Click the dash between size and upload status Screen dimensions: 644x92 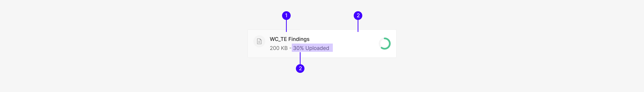tap(290, 48)
